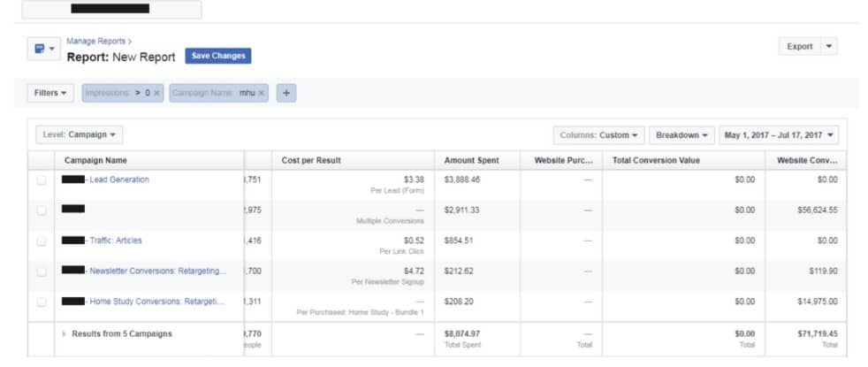This screenshot has height=367, width=868.
Task: Select the Newsletter Conversions campaign checkbox
Action: click(x=41, y=271)
